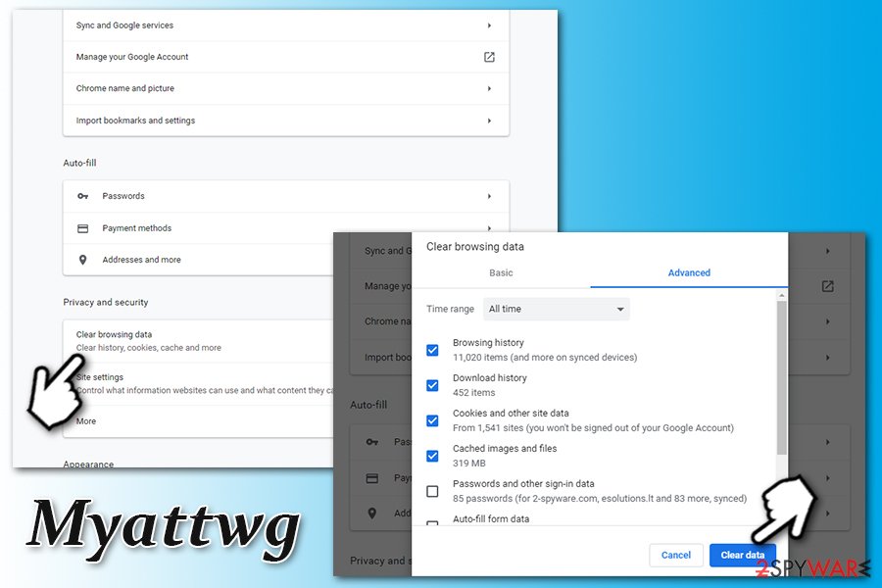The height and width of the screenshot is (588, 882).
Task: Open Manage your Google Account row
Action: pyautogui.click(x=286, y=57)
